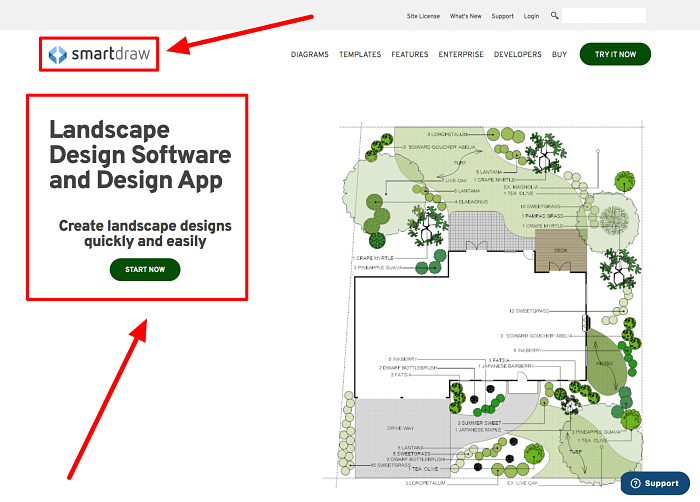Click the Create landscape designs subheading text
The height and width of the screenshot is (502, 700).
click(x=145, y=233)
